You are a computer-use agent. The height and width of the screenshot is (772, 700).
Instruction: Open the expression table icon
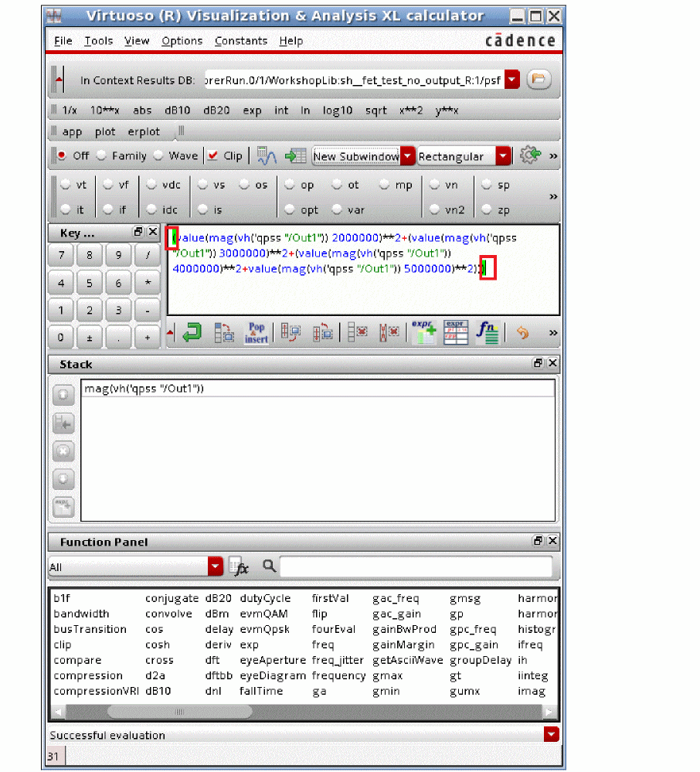pos(455,333)
